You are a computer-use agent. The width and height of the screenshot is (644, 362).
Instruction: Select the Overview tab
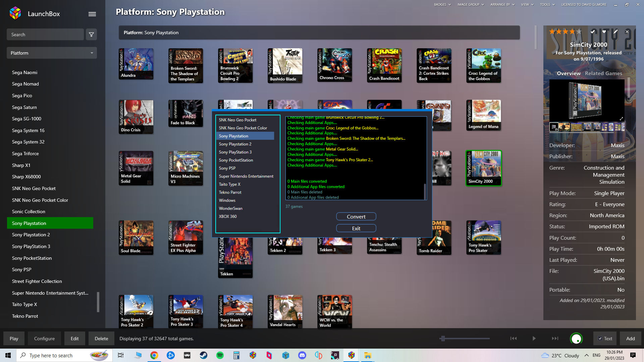569,73
